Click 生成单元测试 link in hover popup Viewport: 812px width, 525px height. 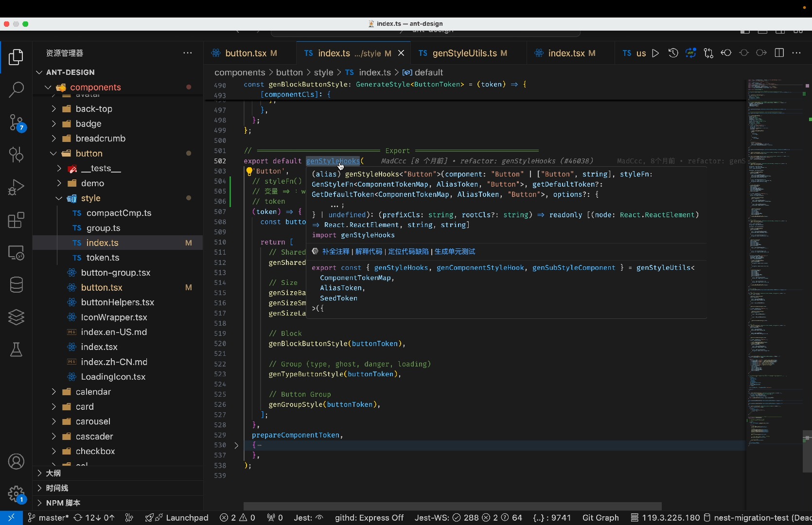tap(455, 251)
